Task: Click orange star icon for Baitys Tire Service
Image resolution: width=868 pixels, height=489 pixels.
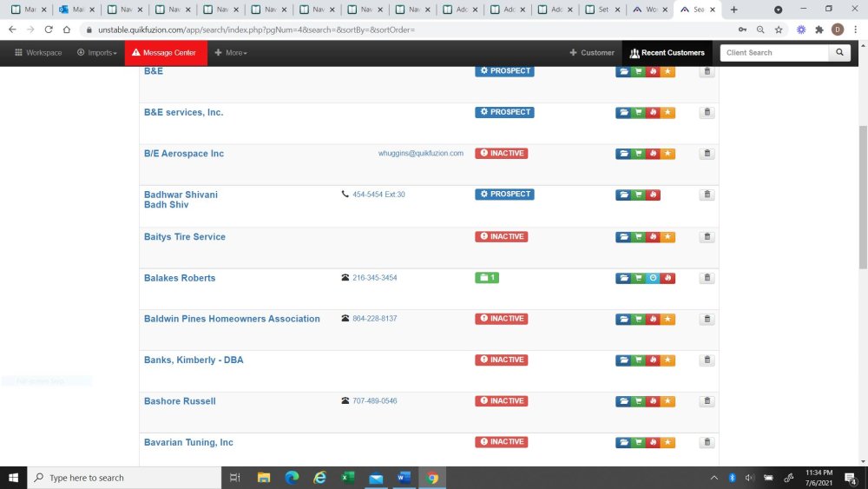Action: [x=667, y=236]
